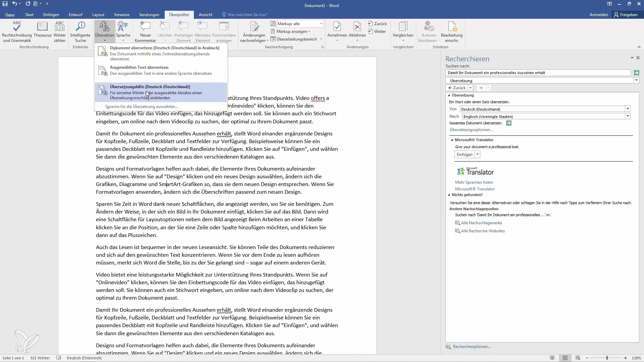Click zoom out minus button
644x362 pixels.
click(587, 358)
